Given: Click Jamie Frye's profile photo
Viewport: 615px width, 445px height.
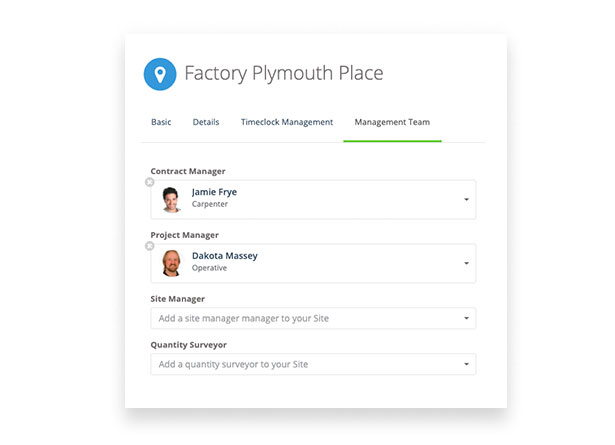Looking at the screenshot, I should (x=171, y=199).
